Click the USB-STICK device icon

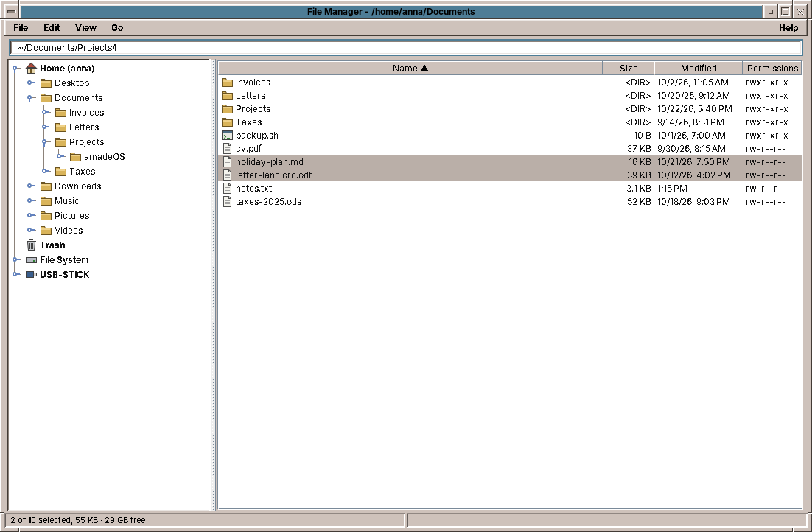pyautogui.click(x=31, y=275)
